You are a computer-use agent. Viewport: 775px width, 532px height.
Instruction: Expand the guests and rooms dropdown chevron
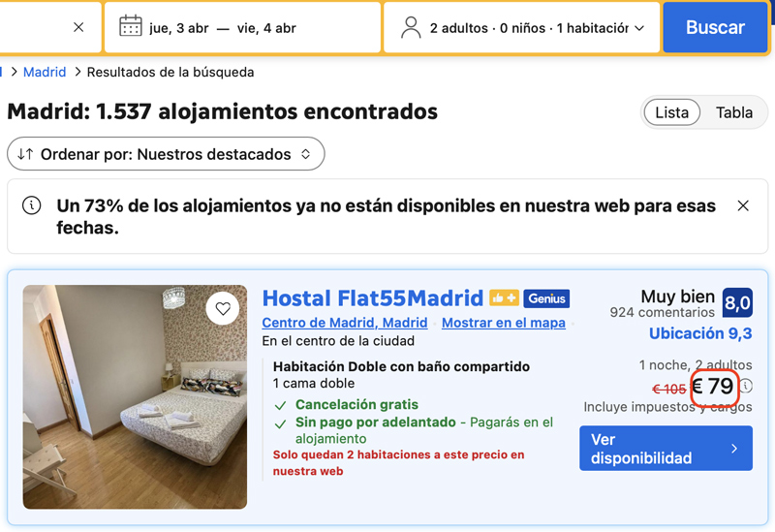tap(639, 28)
